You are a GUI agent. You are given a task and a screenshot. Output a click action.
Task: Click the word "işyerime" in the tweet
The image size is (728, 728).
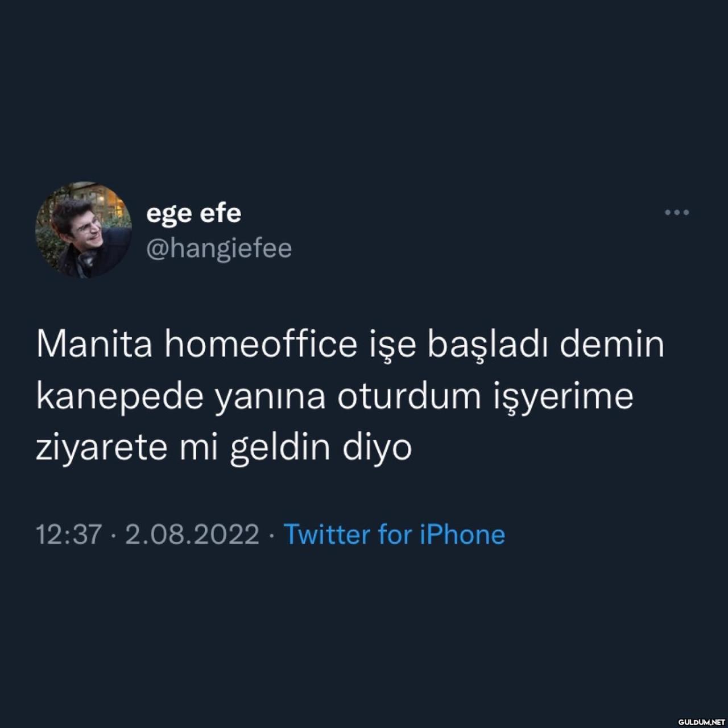tap(562, 398)
